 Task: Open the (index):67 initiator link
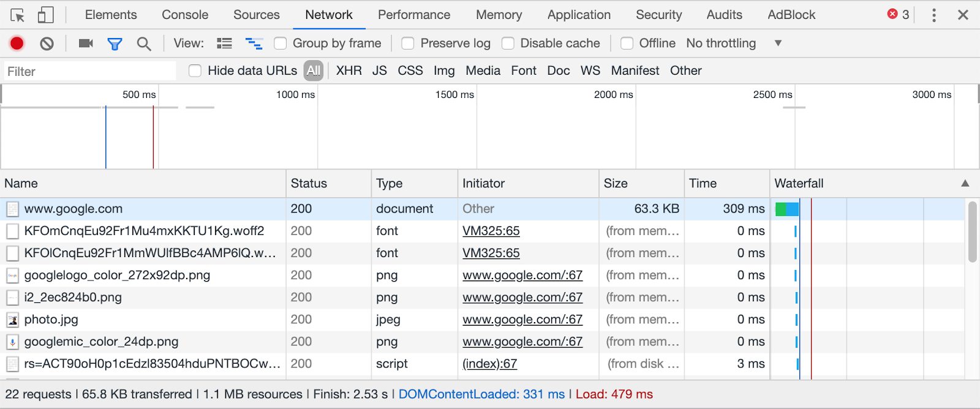(490, 364)
